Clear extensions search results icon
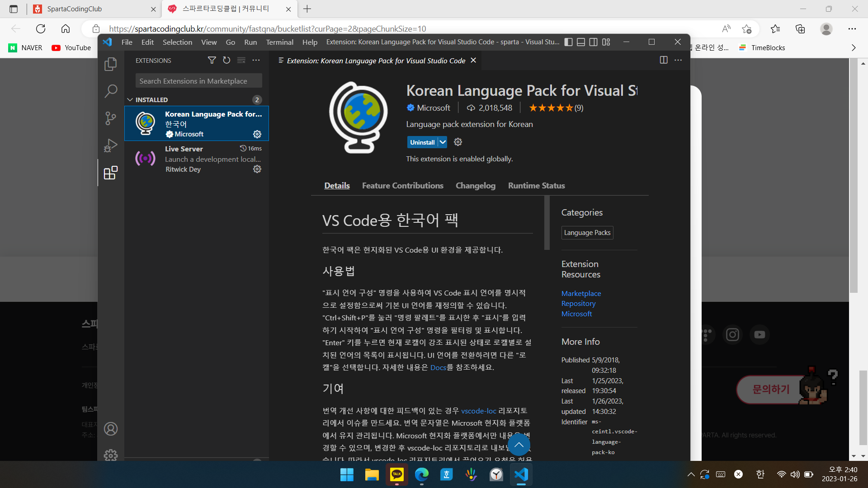 point(241,60)
